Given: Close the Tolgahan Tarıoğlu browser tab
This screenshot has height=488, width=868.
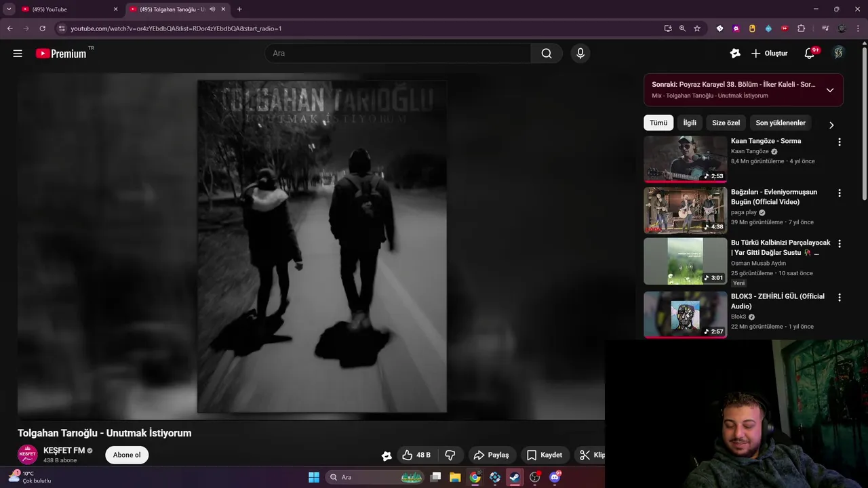Looking at the screenshot, I should click(x=224, y=9).
